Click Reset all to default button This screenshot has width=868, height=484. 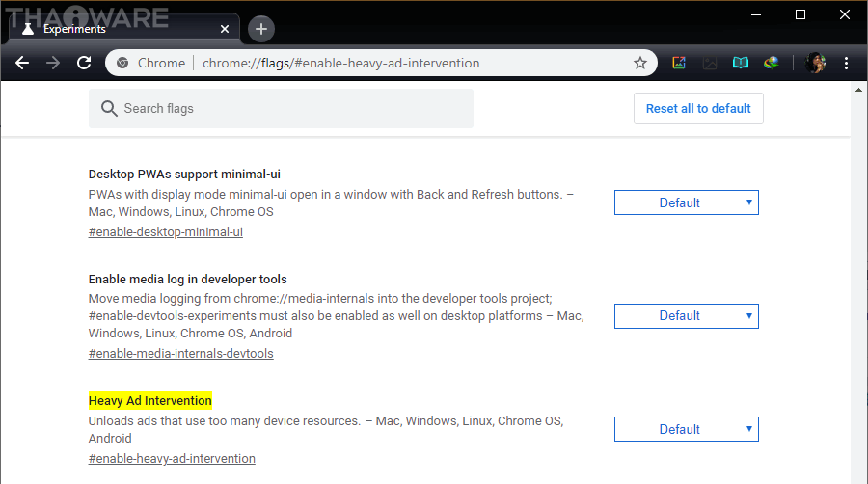[x=698, y=109]
